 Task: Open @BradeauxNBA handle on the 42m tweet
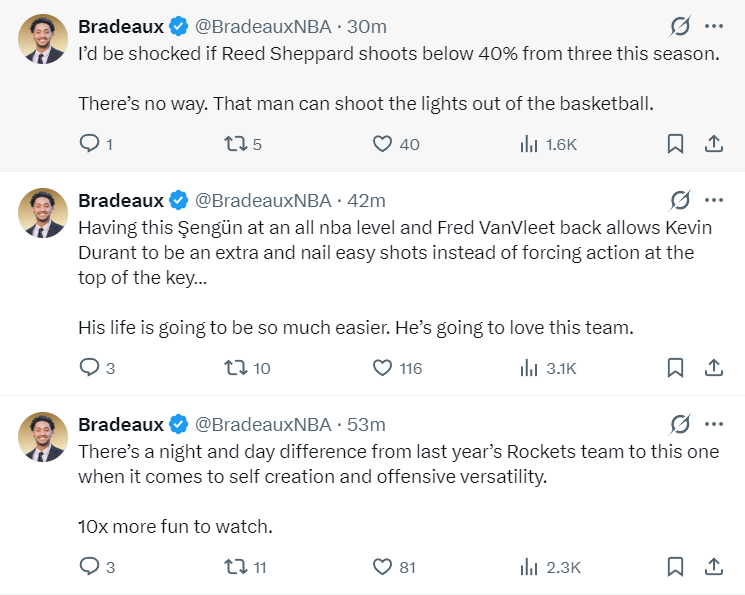[263, 201]
